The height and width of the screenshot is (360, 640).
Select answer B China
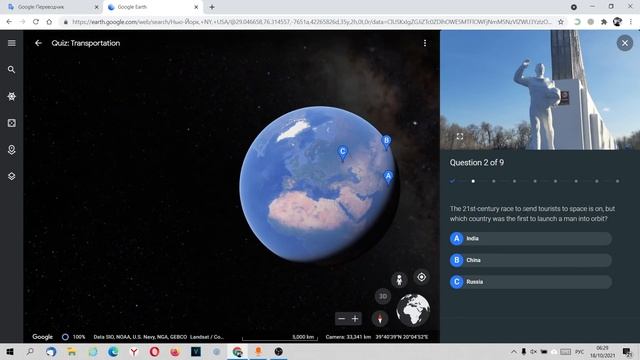click(x=531, y=260)
